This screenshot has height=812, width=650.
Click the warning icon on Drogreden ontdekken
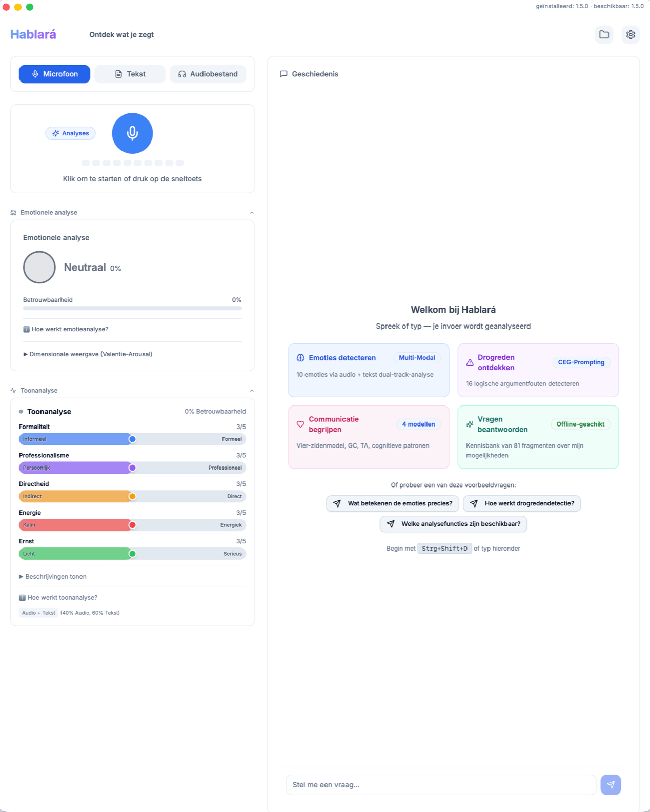tap(470, 362)
